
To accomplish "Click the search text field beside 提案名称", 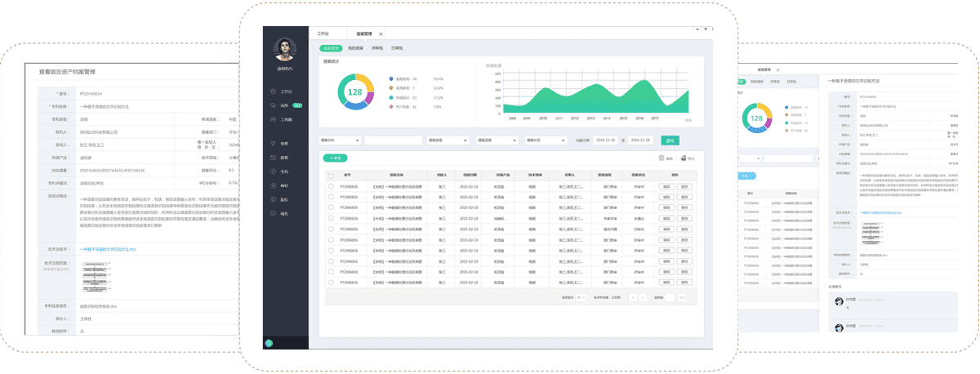I will click(393, 140).
